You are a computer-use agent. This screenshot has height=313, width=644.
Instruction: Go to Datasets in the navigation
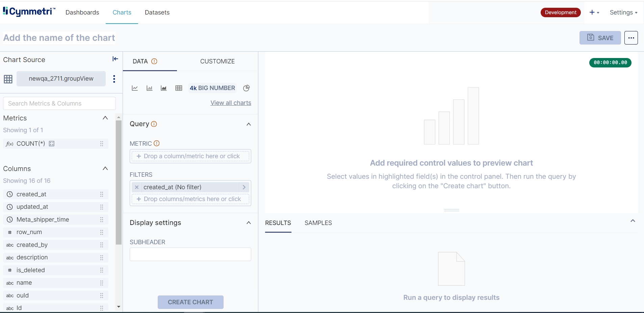[157, 12]
